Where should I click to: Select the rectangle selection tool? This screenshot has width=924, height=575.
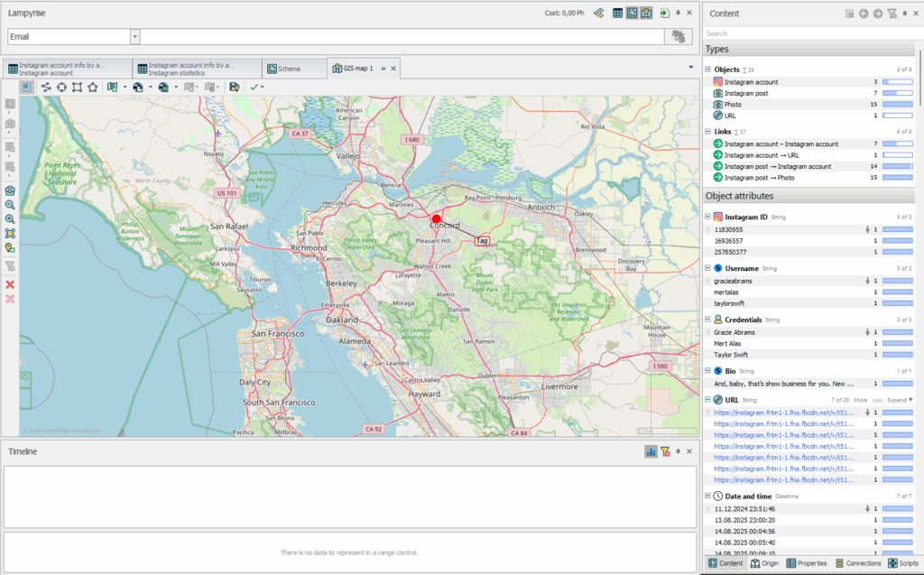point(77,88)
